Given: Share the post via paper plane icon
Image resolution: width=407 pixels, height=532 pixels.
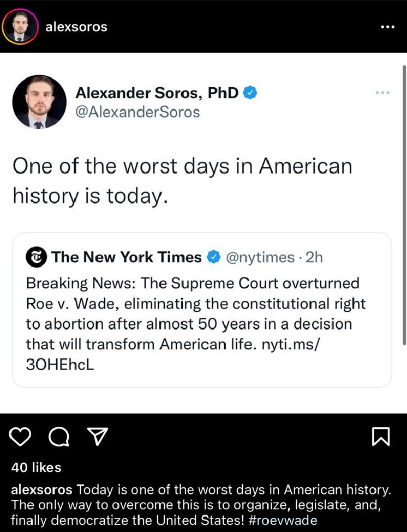Looking at the screenshot, I should [98, 436].
